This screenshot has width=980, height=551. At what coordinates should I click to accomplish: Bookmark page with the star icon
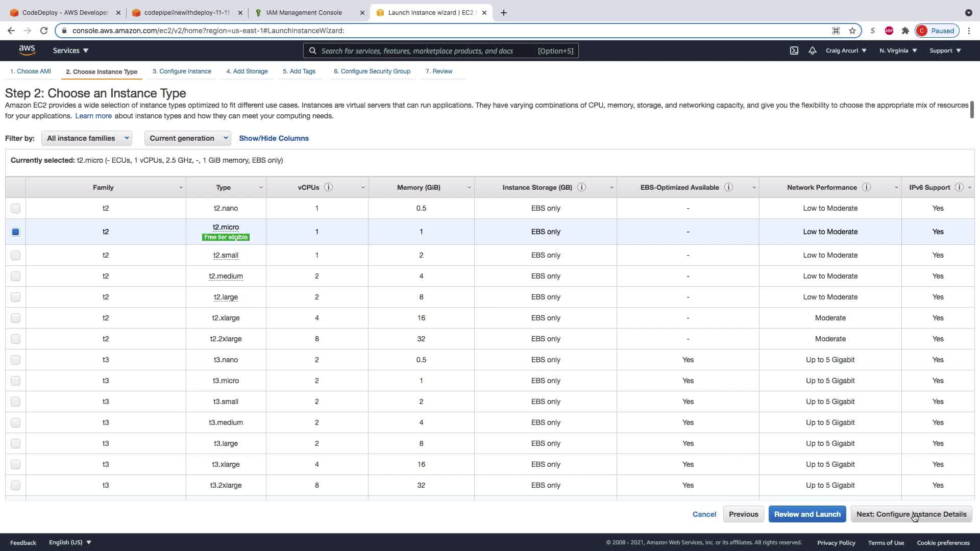pyautogui.click(x=852, y=31)
